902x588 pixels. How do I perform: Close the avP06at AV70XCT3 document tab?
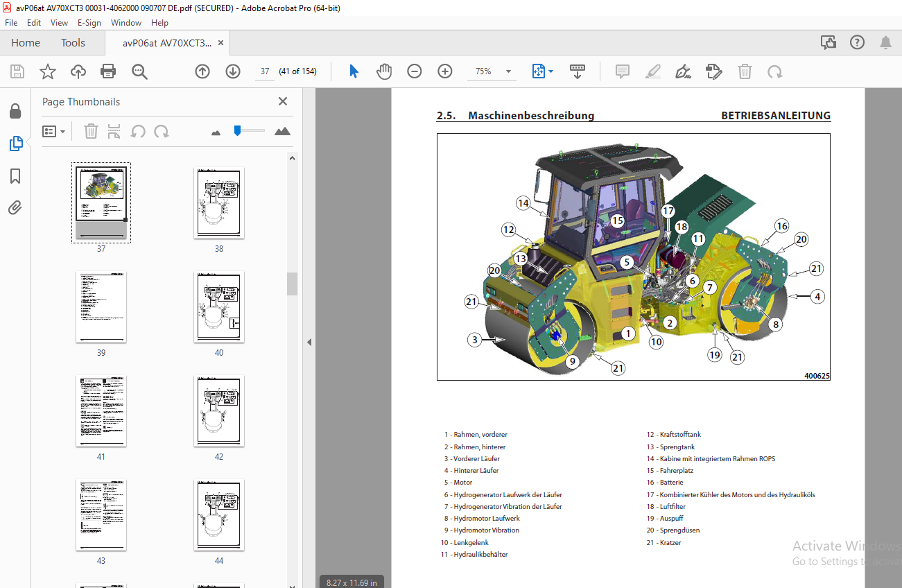pyautogui.click(x=221, y=43)
